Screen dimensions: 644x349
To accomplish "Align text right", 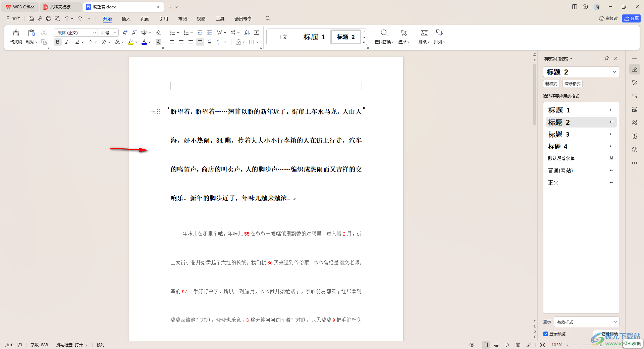I will [x=191, y=42].
